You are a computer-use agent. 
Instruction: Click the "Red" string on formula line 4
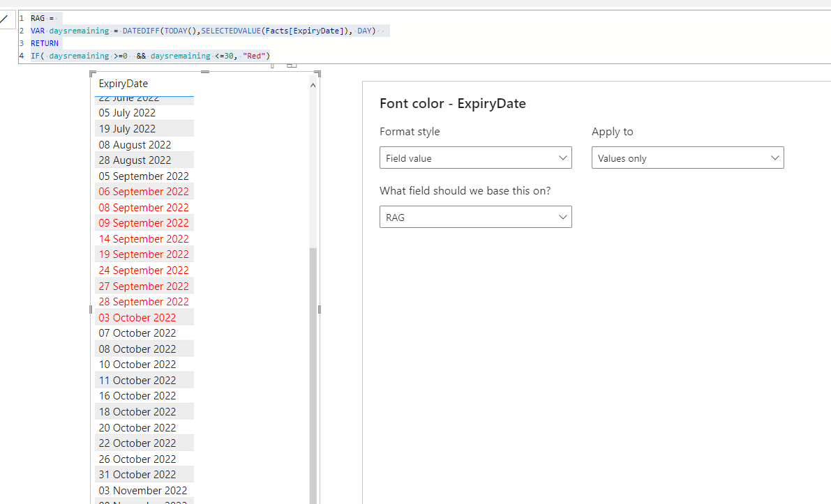[254, 56]
